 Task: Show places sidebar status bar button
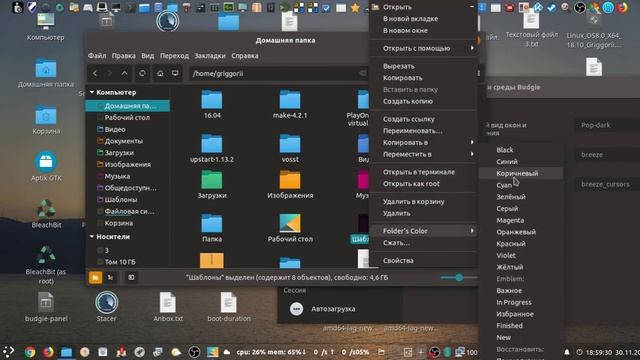[95, 278]
